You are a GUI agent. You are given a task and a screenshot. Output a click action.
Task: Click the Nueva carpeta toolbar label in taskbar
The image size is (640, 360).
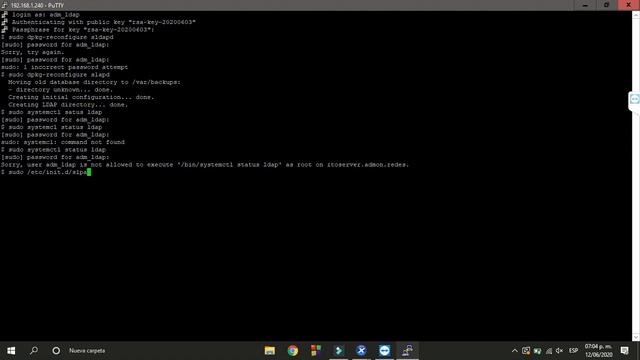point(87,351)
